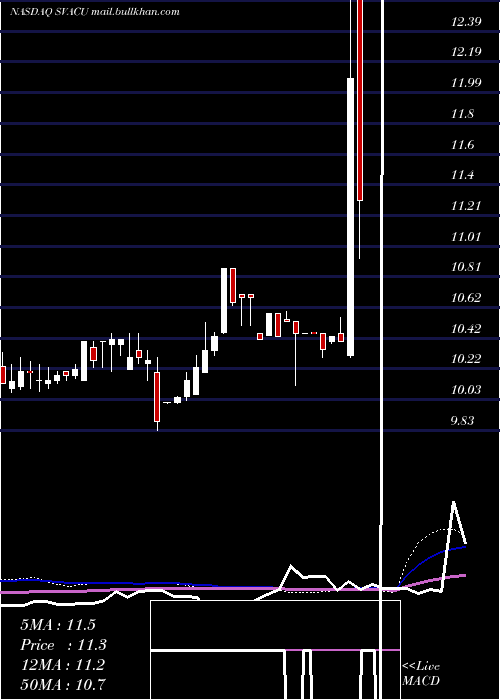Click the 10.42 price axis label
500x700 pixels.
[466, 329]
